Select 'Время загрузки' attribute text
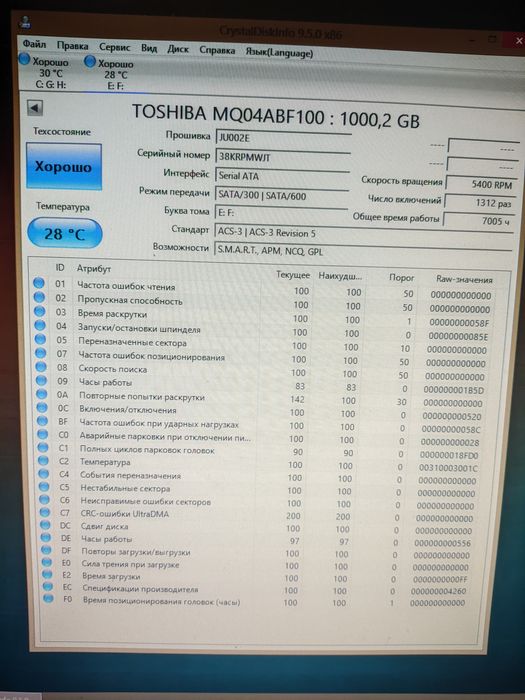Screen dimensions: 525x700 click(x=111, y=576)
